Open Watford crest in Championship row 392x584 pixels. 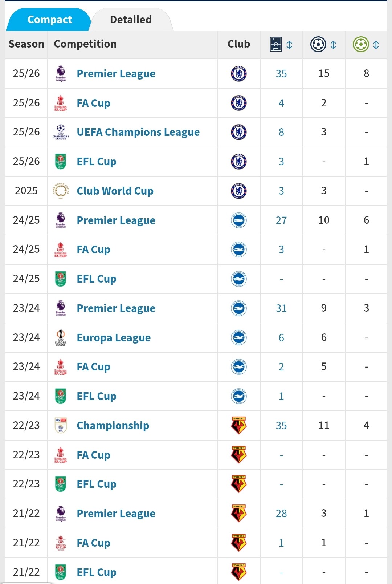(239, 425)
